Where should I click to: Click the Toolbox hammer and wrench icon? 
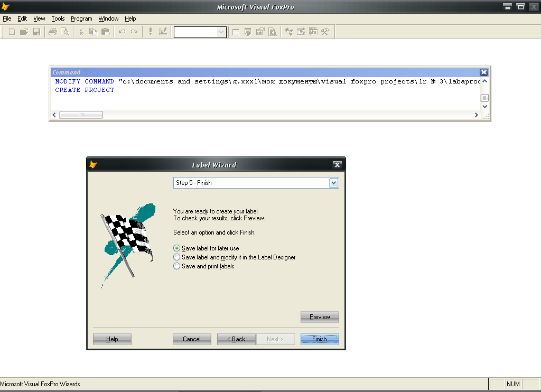pos(325,32)
